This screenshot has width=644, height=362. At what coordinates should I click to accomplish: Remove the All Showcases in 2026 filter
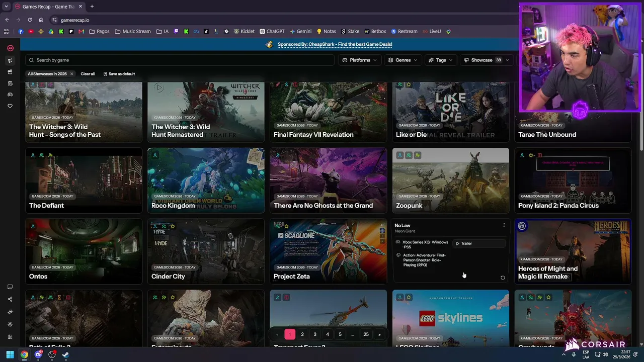click(71, 74)
